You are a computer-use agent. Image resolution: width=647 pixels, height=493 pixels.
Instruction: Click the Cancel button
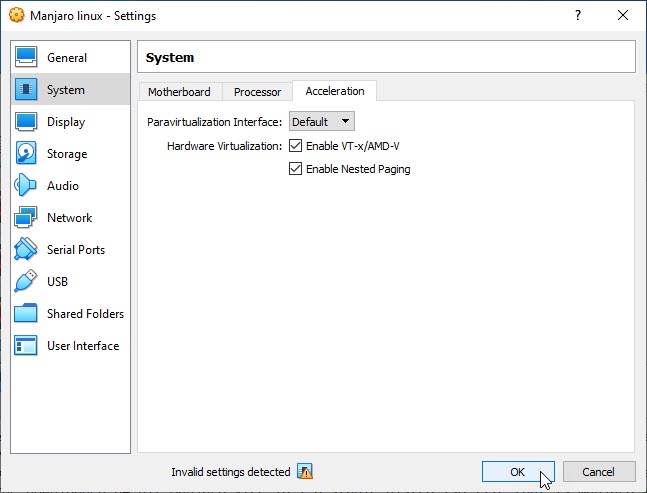click(x=599, y=472)
